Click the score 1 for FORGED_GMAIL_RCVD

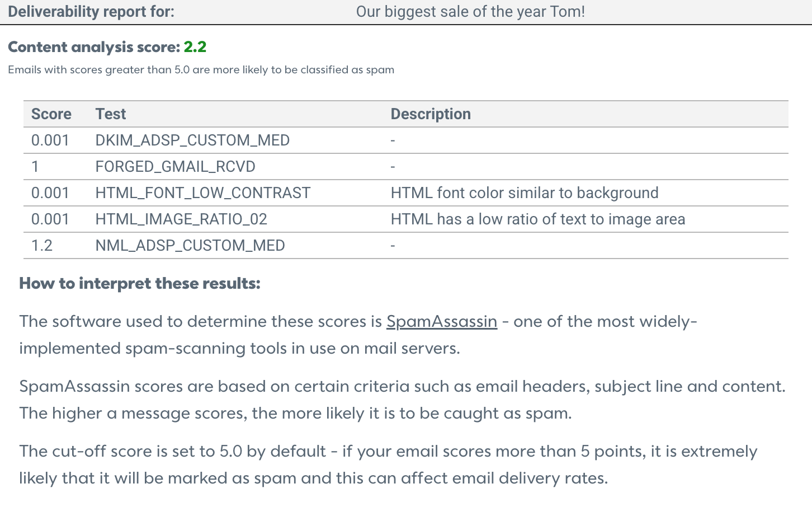35,167
